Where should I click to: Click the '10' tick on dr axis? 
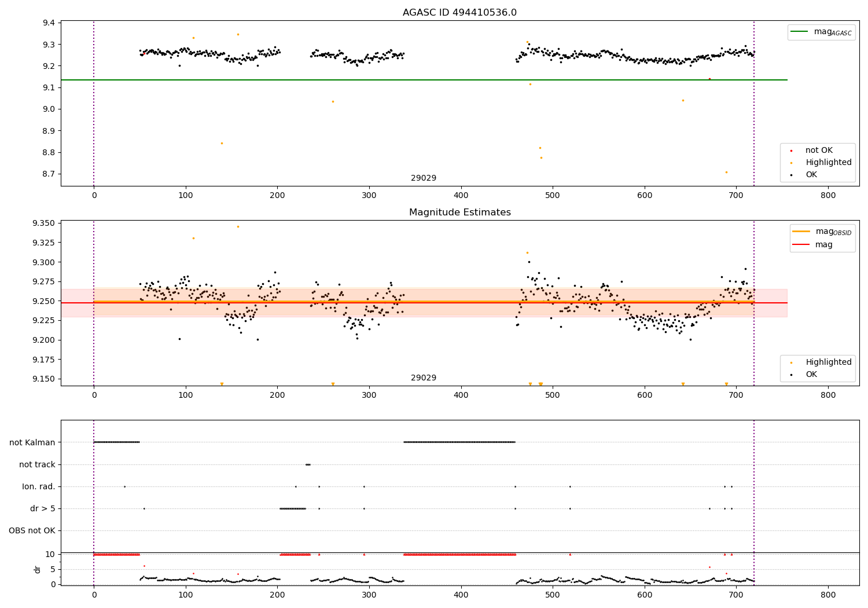pyautogui.click(x=50, y=555)
